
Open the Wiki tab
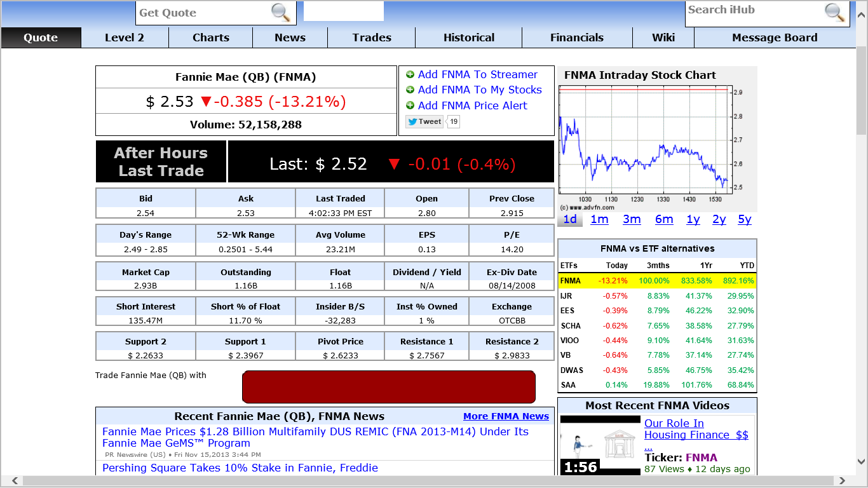coord(663,37)
